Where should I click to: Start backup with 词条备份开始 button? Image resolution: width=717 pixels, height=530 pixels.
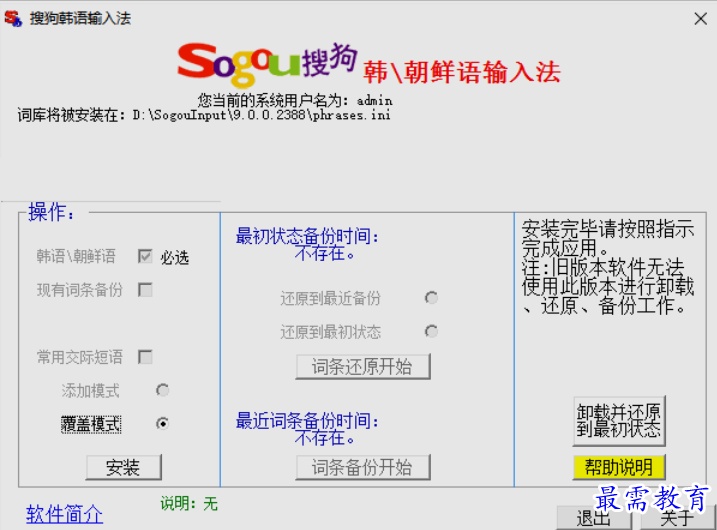click(x=363, y=467)
